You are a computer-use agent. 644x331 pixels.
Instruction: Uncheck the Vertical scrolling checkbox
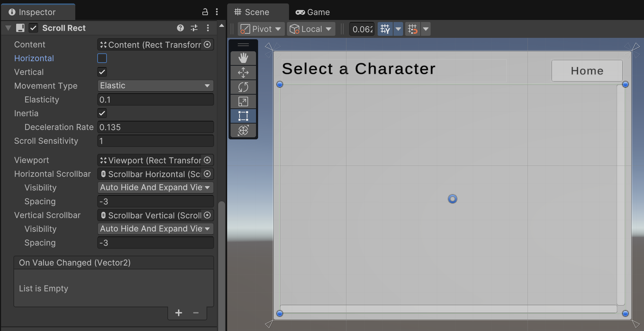(x=102, y=72)
